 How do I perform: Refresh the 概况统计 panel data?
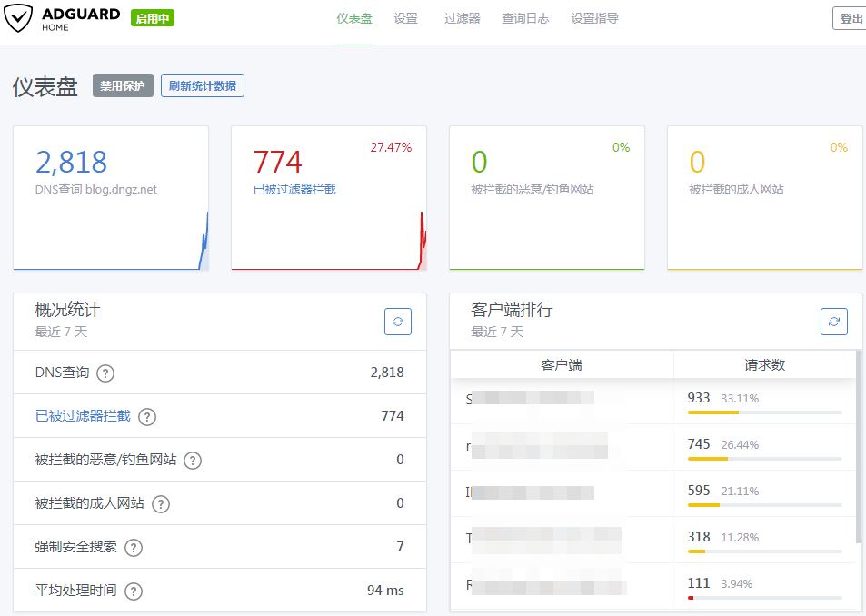click(x=398, y=322)
